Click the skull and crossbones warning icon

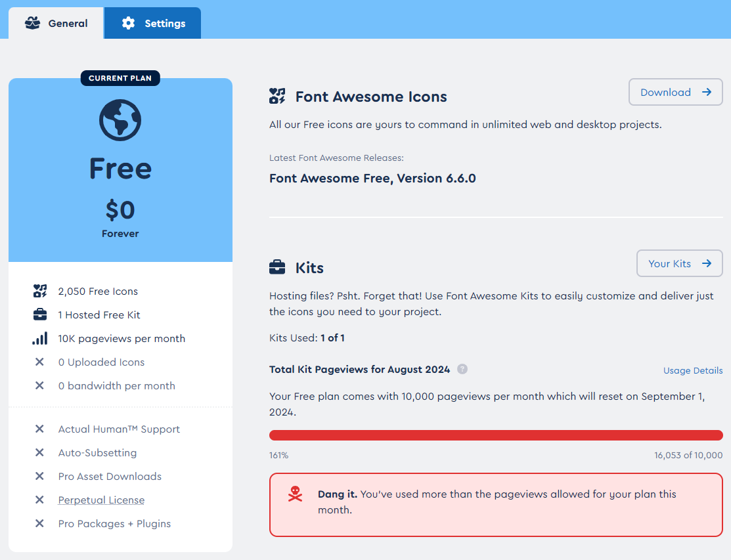point(295,494)
